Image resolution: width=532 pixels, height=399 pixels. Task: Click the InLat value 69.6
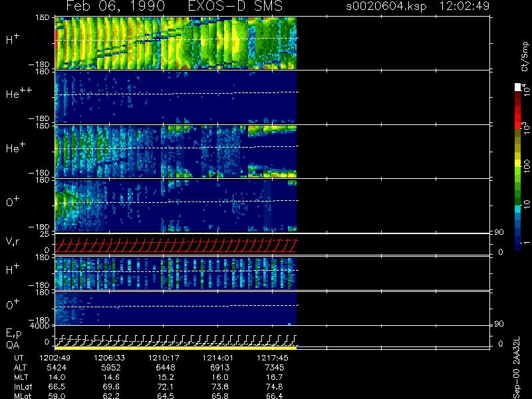click(x=111, y=386)
